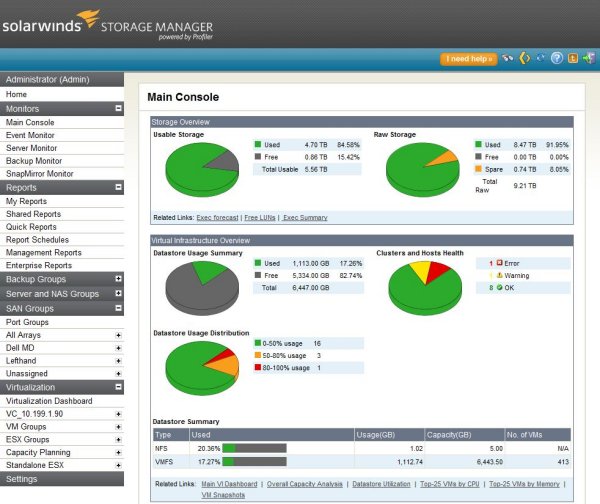
Task: Open Virtualization Dashboard
Action: pyautogui.click(x=62, y=401)
